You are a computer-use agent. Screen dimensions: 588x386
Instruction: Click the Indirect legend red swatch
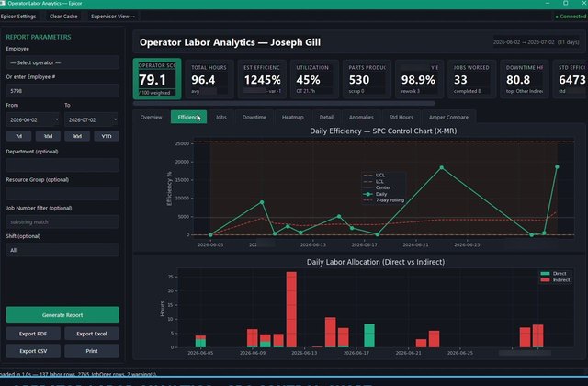(545, 279)
